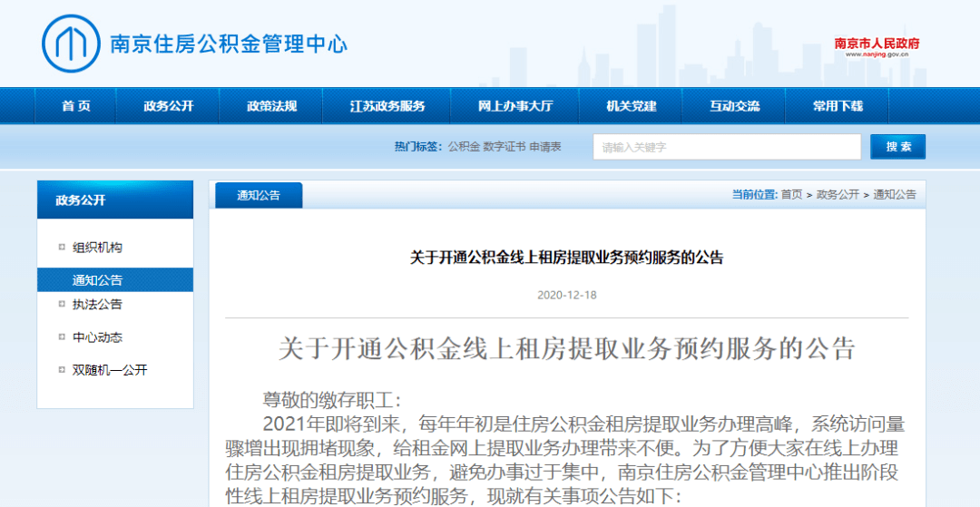980x507 pixels.
Task: Click the 公积金 hot tag link
Action: coord(463,147)
